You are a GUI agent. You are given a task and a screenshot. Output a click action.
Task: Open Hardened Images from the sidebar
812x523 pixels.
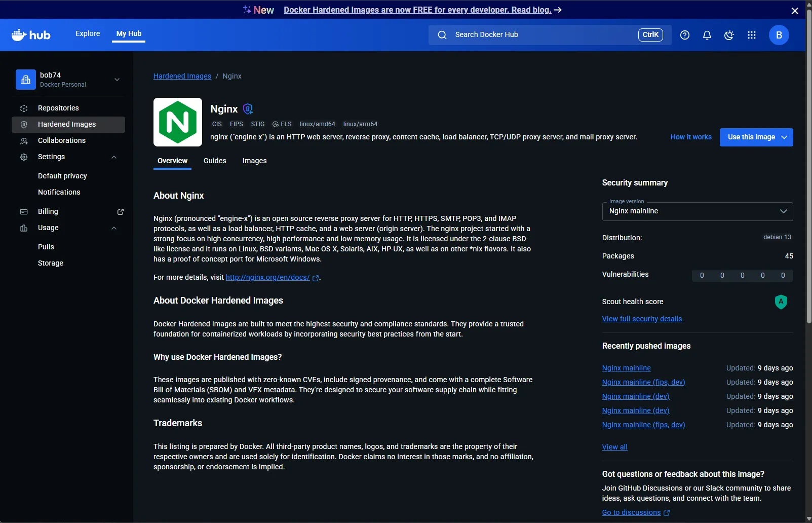[66, 124]
